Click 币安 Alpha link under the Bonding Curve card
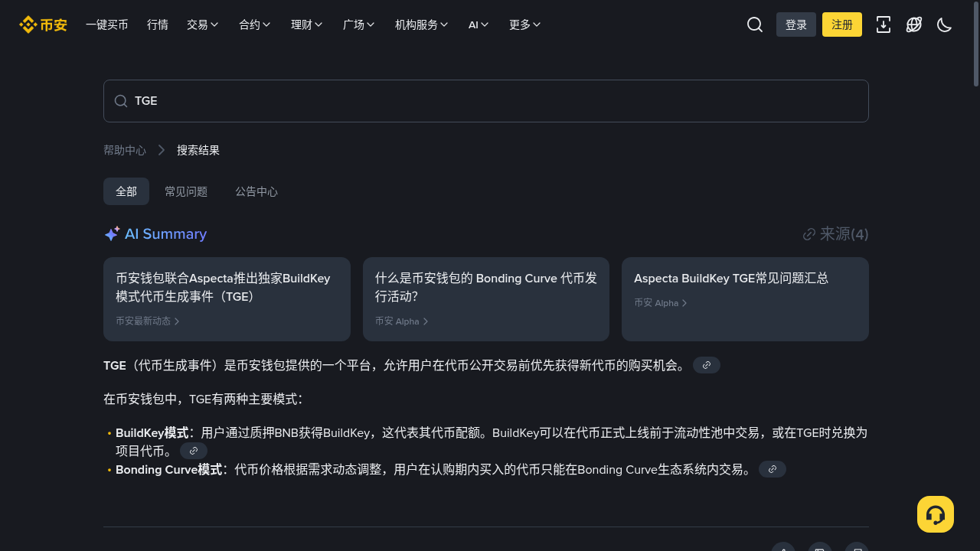Viewport: 980px width, 551px height. (402, 321)
